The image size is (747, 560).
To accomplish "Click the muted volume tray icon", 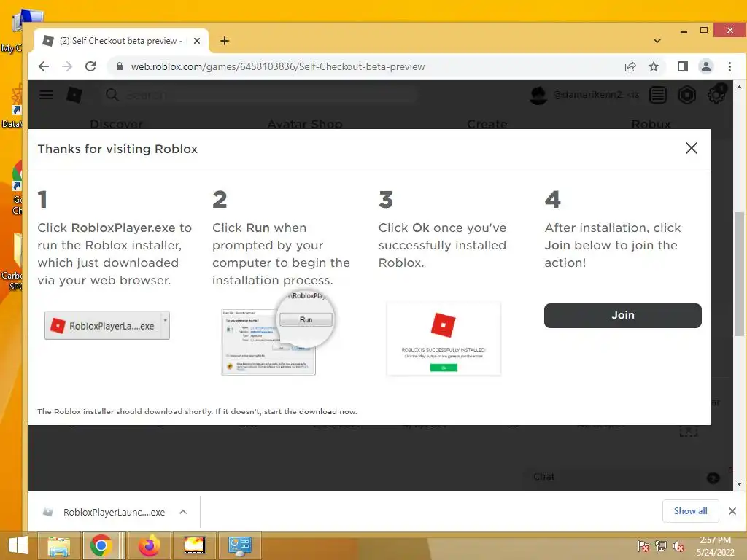I will click(678, 546).
